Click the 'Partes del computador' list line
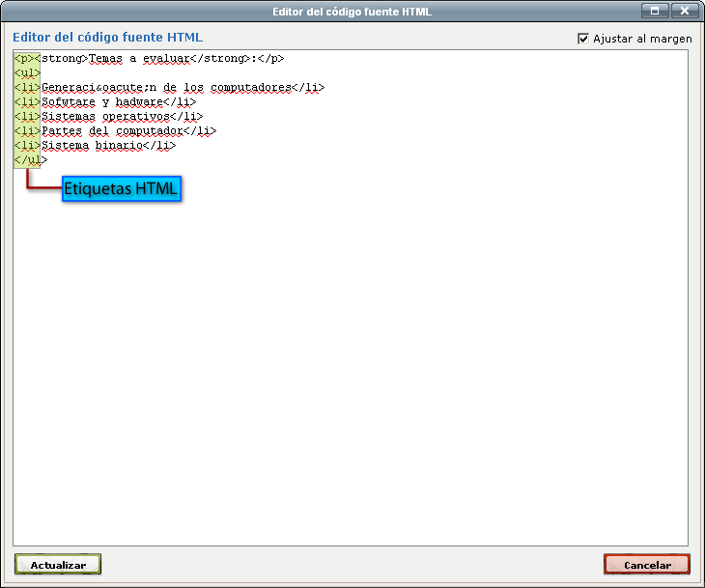This screenshot has height=588, width=705. pyautogui.click(x=116, y=130)
